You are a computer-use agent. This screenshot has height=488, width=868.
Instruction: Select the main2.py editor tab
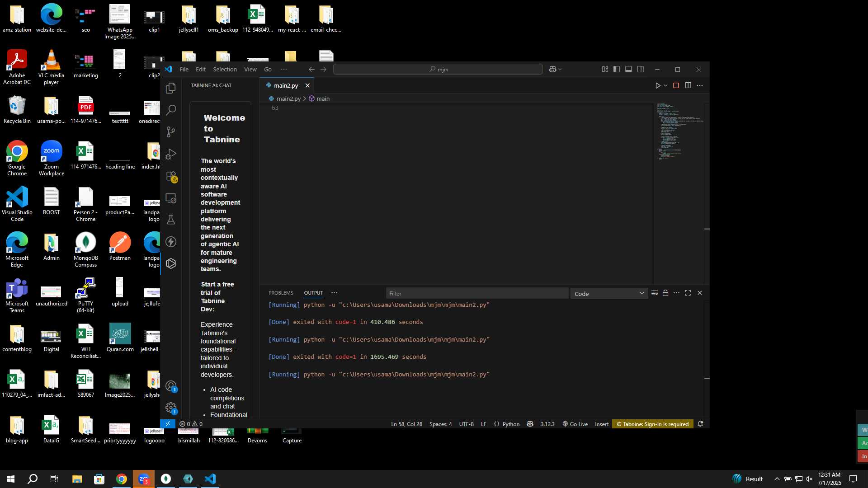pyautogui.click(x=286, y=85)
